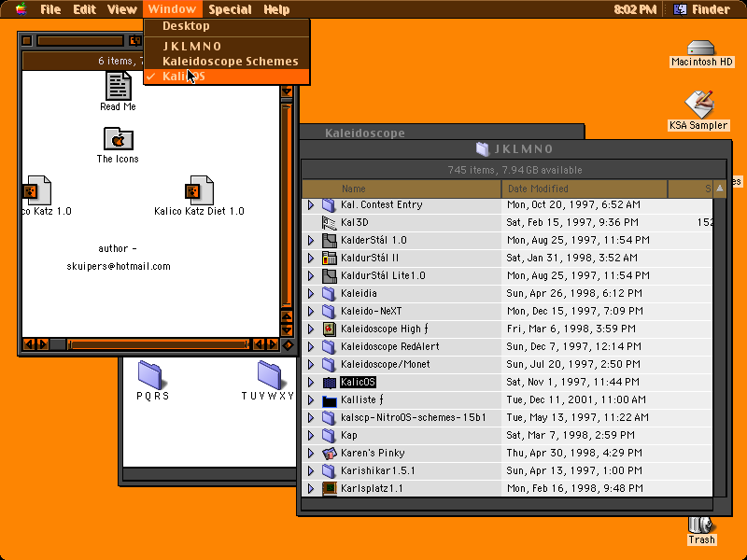747x560 pixels.
Task: Choose J K L M N O in Window menu
Action: pos(227,46)
